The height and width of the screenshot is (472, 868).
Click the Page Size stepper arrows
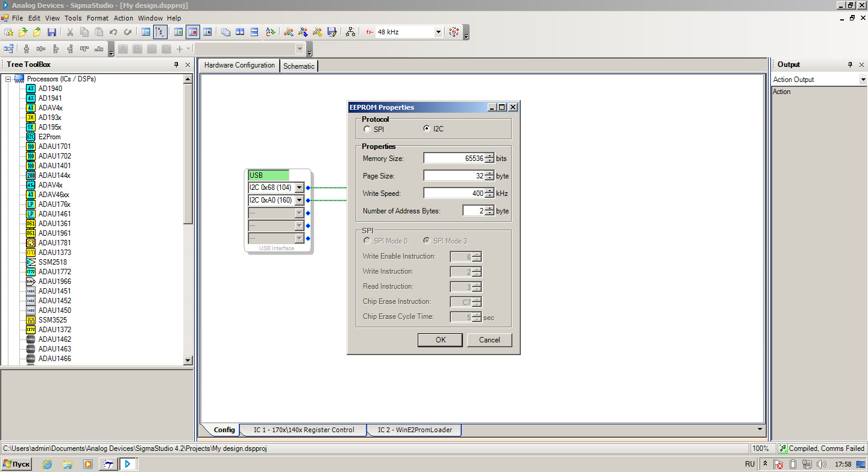tap(489, 175)
